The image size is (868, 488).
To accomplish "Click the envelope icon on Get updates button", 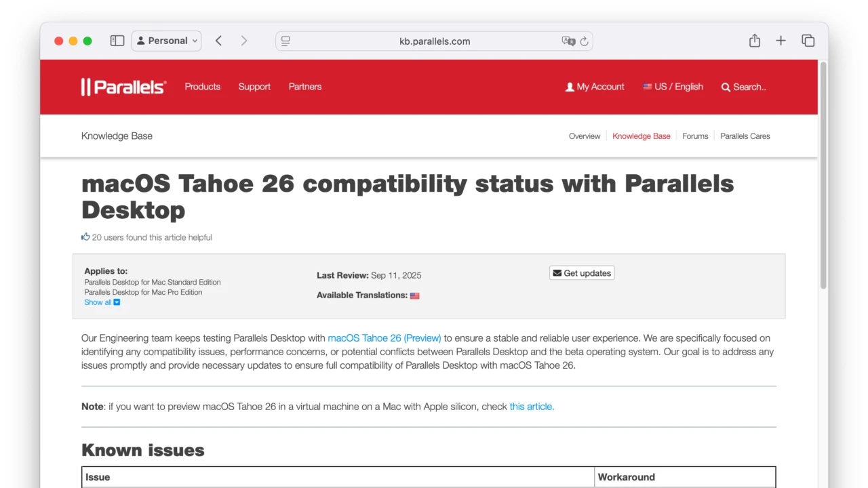I will pyautogui.click(x=559, y=272).
